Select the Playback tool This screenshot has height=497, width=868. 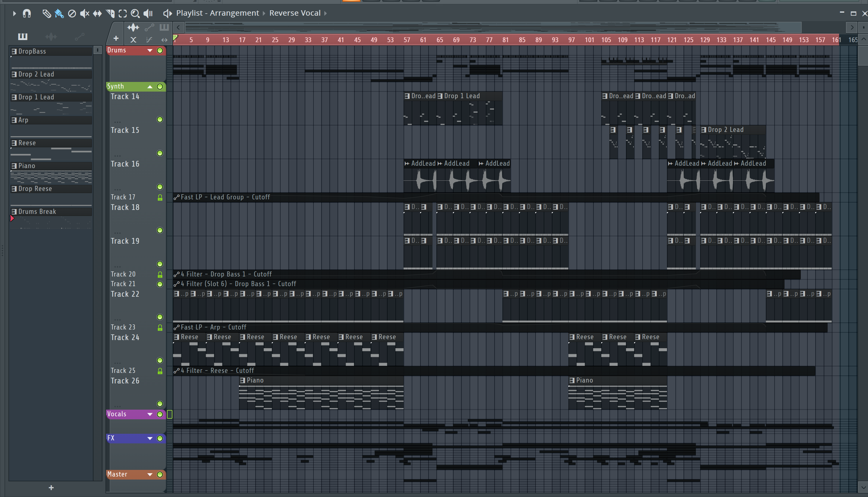[x=148, y=13]
